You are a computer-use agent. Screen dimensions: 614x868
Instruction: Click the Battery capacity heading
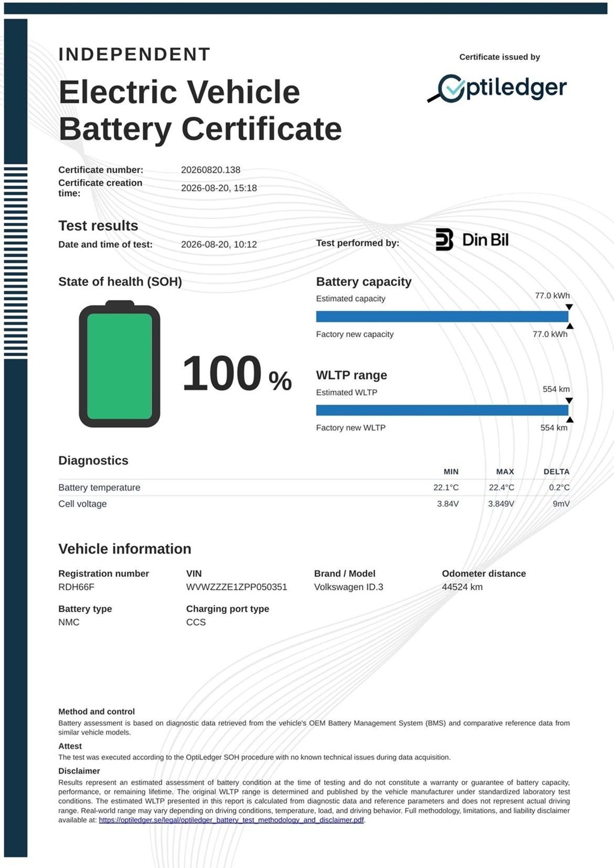coord(364,282)
